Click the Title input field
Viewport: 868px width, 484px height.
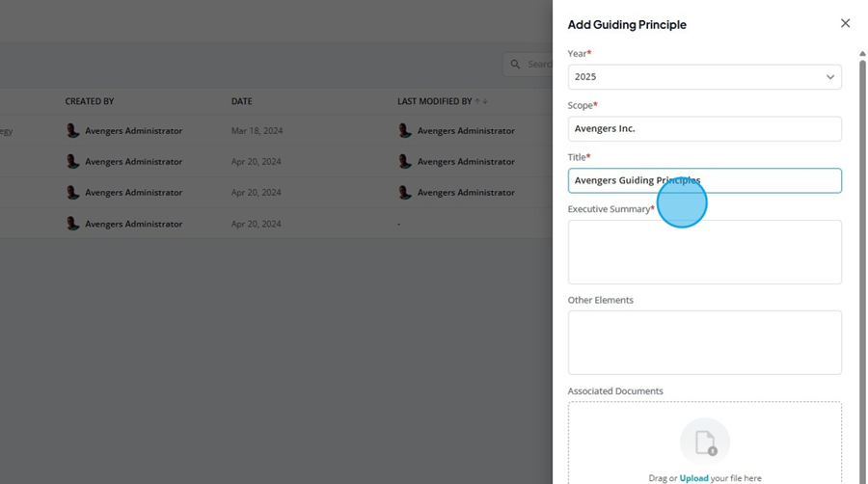click(704, 180)
